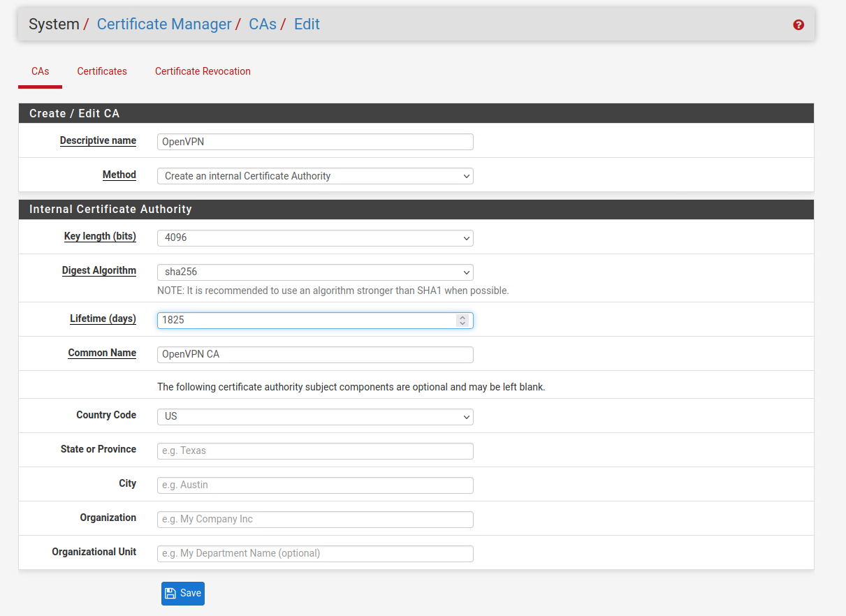This screenshot has width=846, height=616.
Task: Follow the CAs breadcrumb link
Action: point(263,24)
